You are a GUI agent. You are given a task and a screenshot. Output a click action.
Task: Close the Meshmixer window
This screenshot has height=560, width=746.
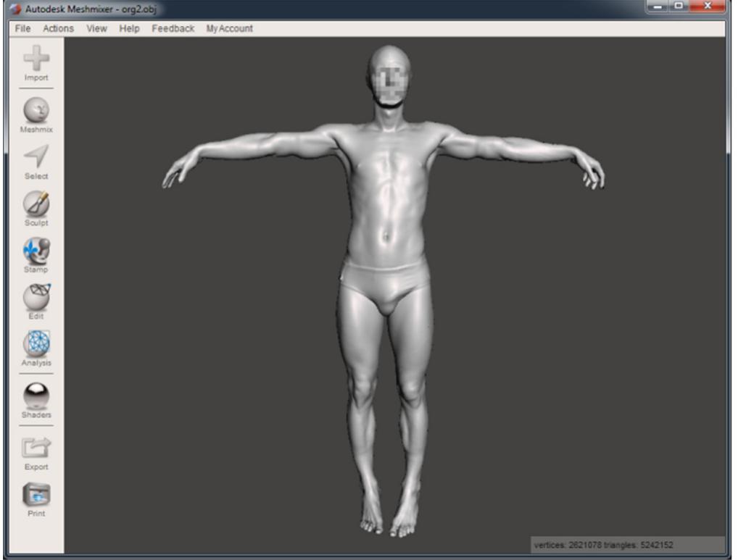[x=708, y=7]
